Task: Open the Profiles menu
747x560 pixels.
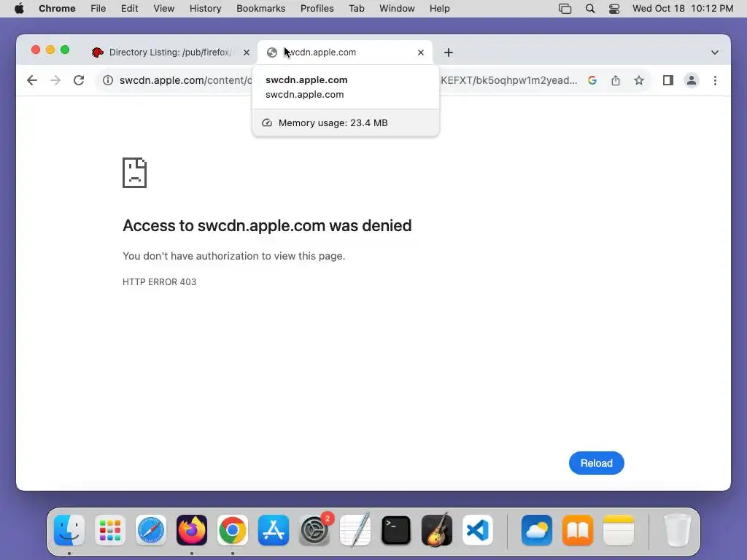Action: point(317,9)
